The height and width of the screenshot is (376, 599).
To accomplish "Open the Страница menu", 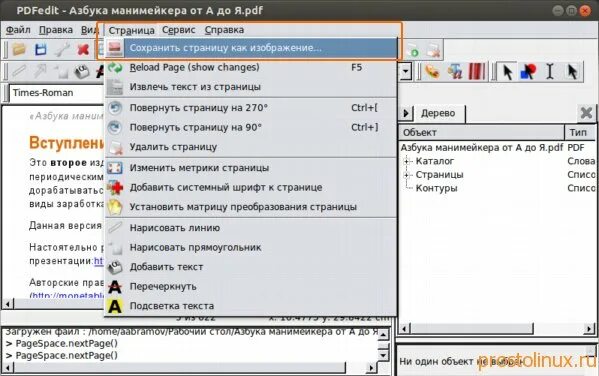I will [131, 30].
